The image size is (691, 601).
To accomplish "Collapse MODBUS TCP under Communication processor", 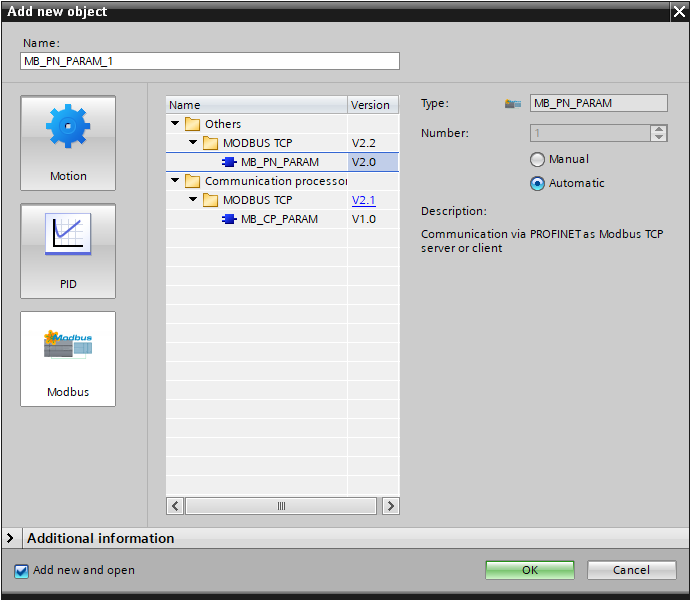I will pyautogui.click(x=193, y=200).
